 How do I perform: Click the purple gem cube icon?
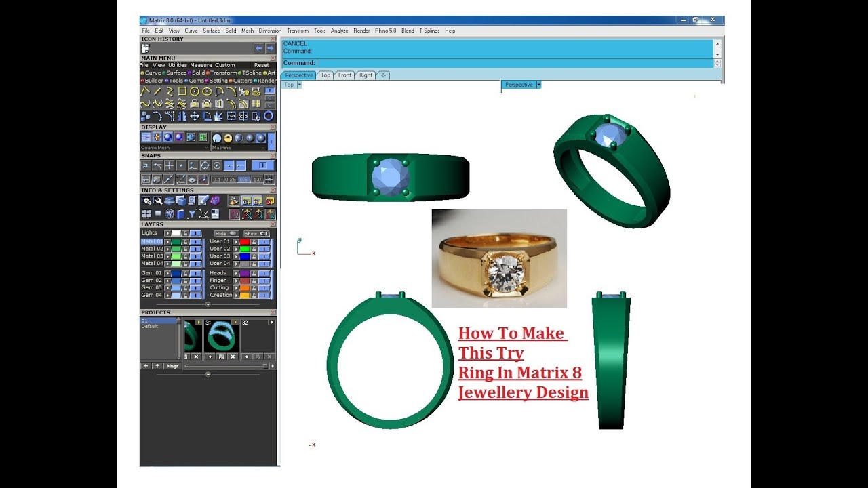pos(214,201)
